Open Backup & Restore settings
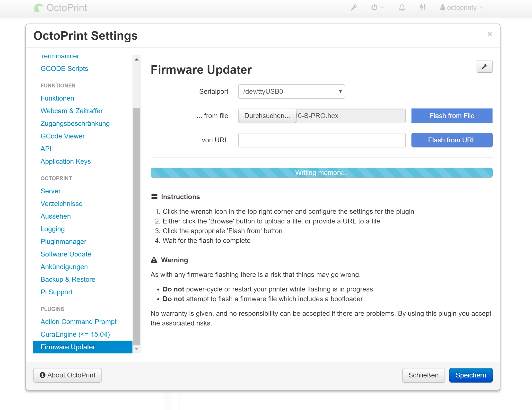The image size is (532, 410). tap(68, 280)
